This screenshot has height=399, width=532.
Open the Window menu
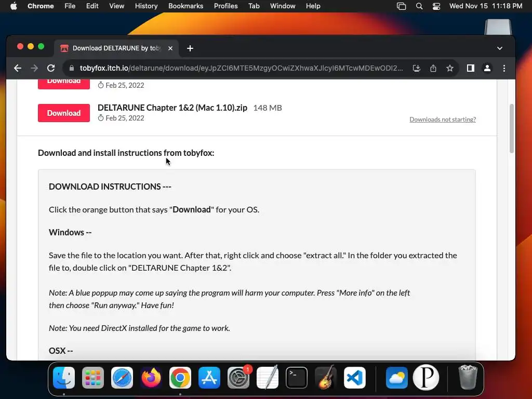click(283, 6)
